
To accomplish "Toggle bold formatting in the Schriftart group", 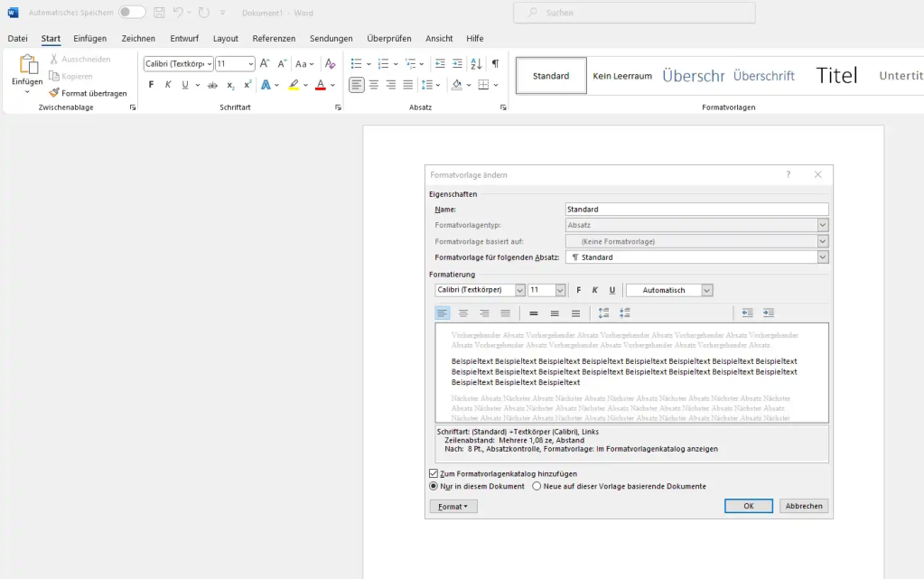I will click(x=150, y=84).
